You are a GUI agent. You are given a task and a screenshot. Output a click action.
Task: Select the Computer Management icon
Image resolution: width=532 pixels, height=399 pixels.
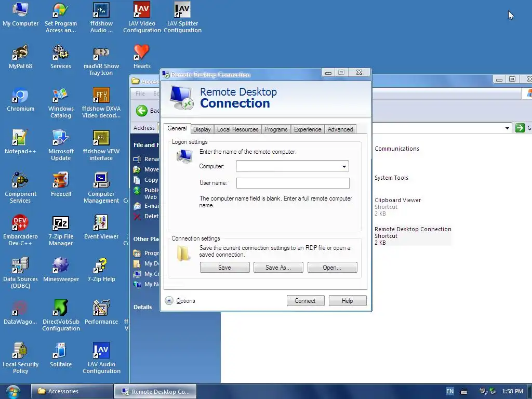[101, 188]
